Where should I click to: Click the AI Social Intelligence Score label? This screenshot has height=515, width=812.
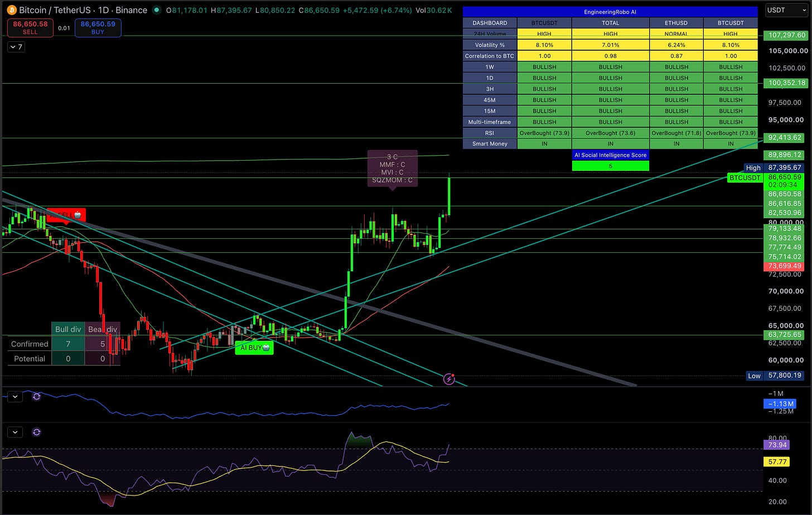pyautogui.click(x=611, y=155)
